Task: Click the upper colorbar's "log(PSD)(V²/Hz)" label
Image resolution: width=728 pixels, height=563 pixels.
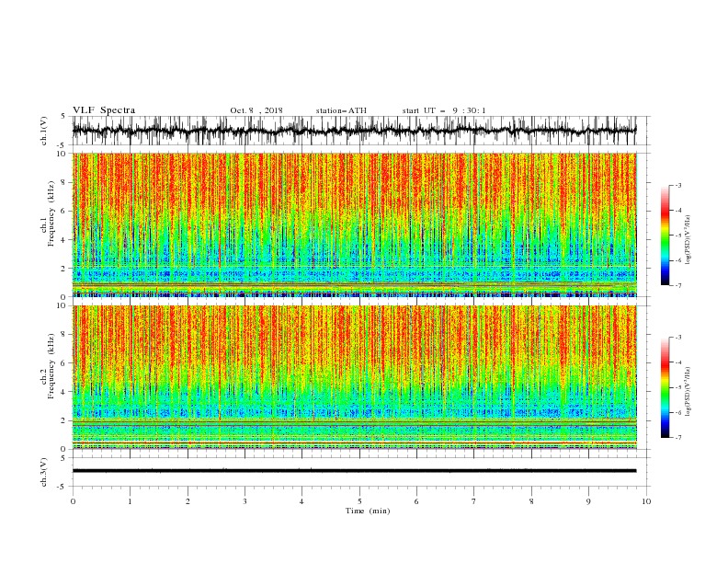Action: [x=688, y=241]
